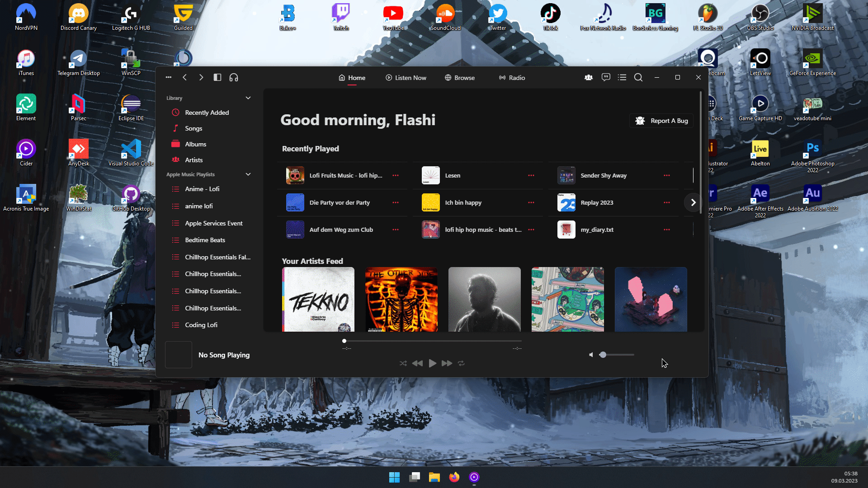Toggle shuffle playback mode

pyautogui.click(x=403, y=363)
